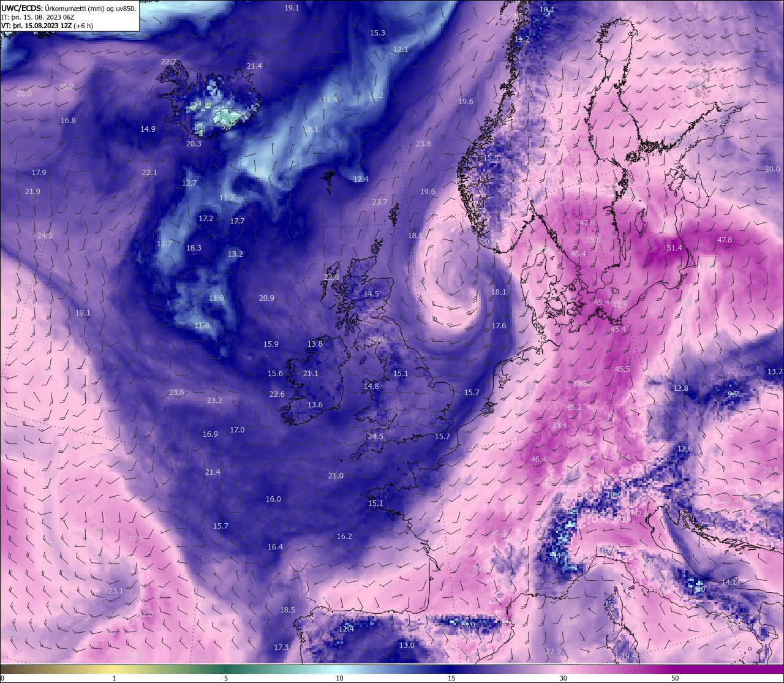Click the 13.2 value on the map
The image size is (784, 683).
tap(235, 254)
